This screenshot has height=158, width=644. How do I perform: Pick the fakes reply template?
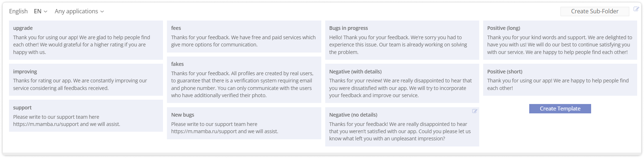point(244,80)
